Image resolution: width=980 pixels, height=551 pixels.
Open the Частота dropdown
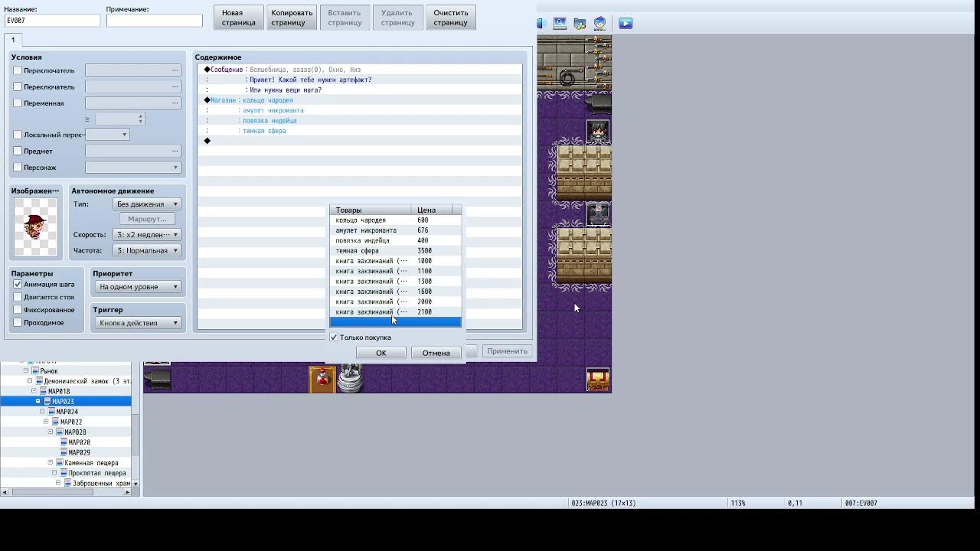pyautogui.click(x=147, y=250)
